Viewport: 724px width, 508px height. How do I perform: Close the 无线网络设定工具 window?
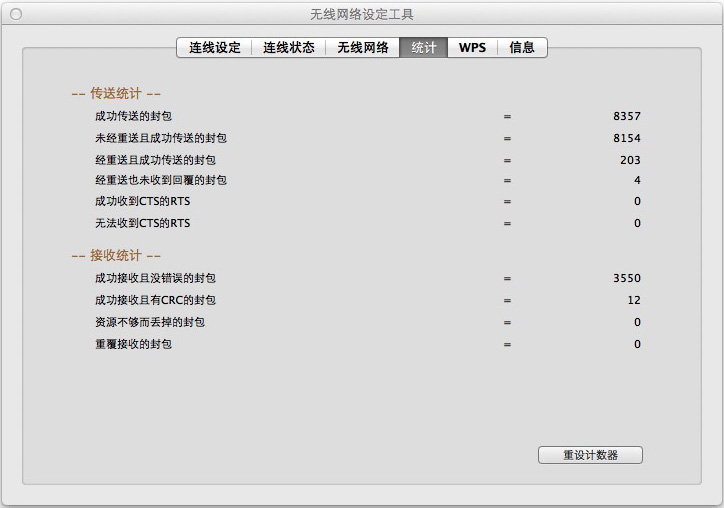(x=16, y=14)
